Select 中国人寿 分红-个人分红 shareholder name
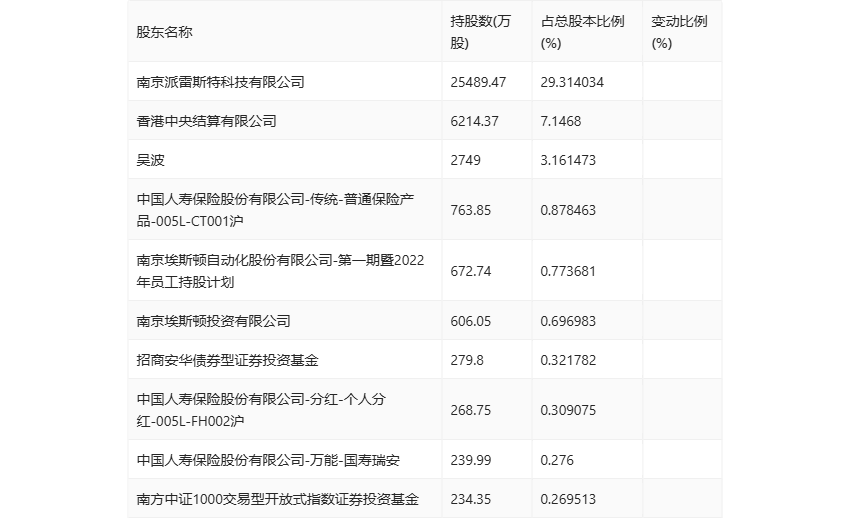The image size is (850, 518). click(x=261, y=410)
